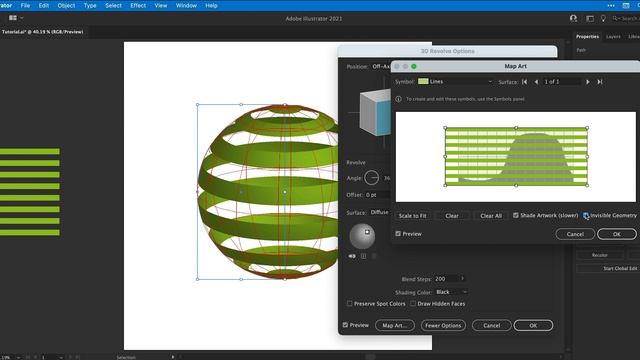Enable Draw Hidden Faces checkbox
This screenshot has height=360, width=640.
tap(413, 304)
